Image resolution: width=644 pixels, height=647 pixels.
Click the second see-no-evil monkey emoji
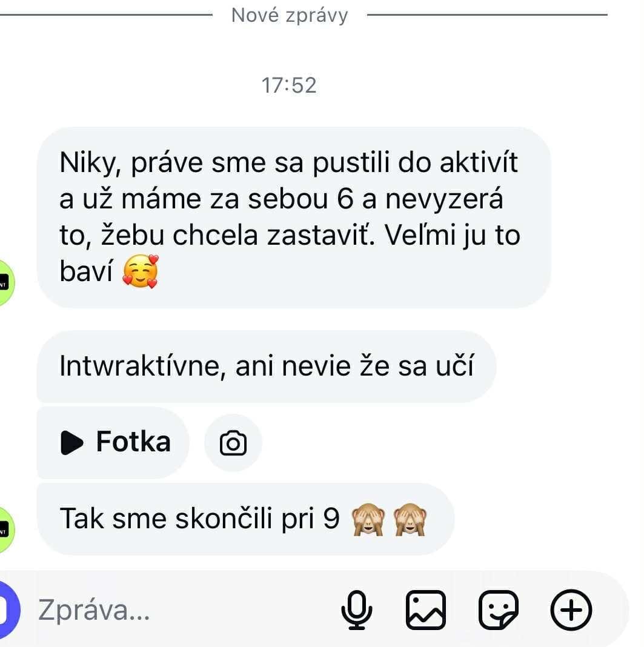pyautogui.click(x=410, y=520)
